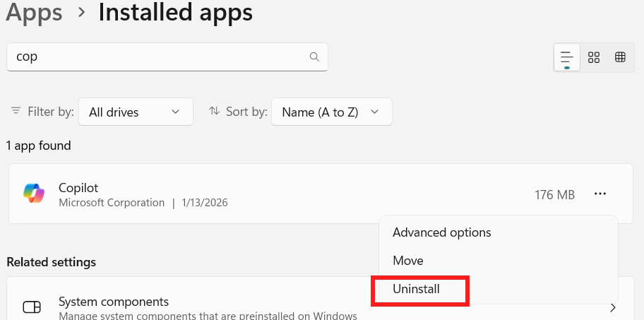Screen dimensions: 644x320
Task: Switch to grid view layout
Action: point(594,57)
